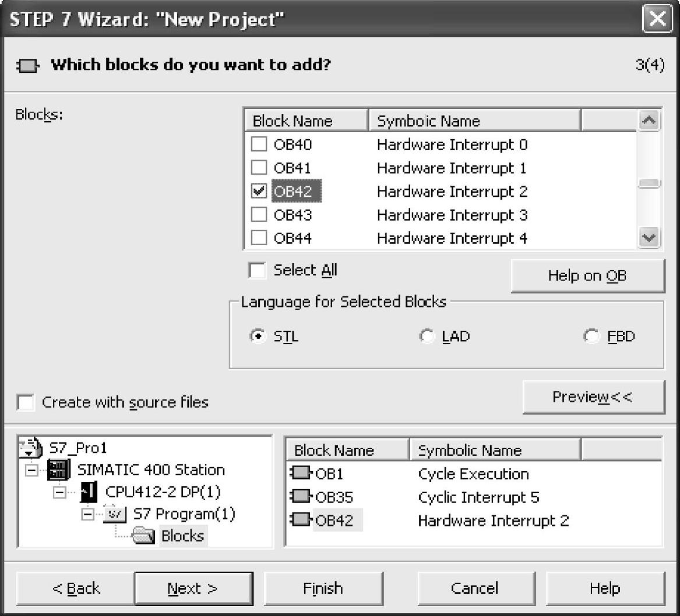Click the CPU412-2 DP(1) module icon

click(89, 491)
